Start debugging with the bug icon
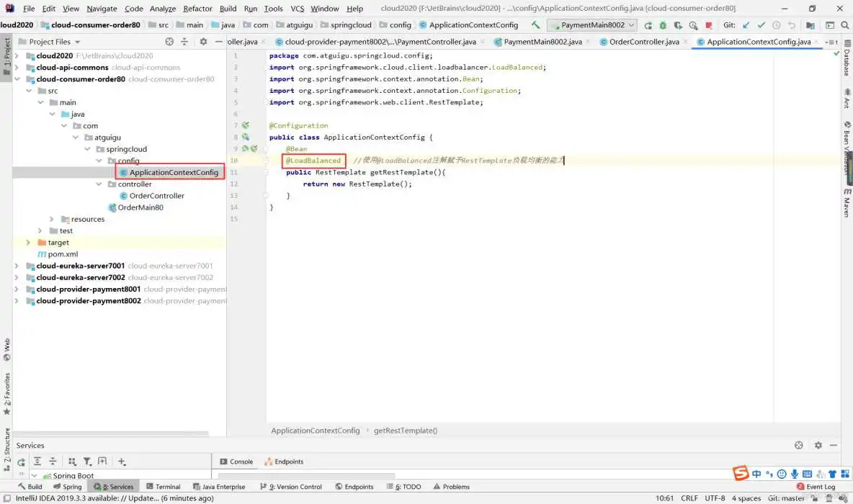This screenshot has width=853, height=504. 664,24
